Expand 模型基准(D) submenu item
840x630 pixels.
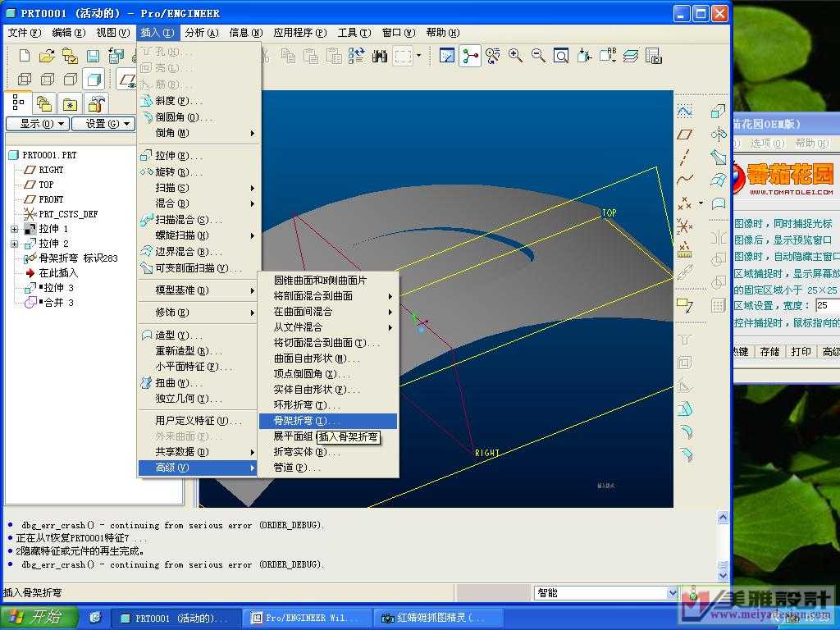click(199, 290)
